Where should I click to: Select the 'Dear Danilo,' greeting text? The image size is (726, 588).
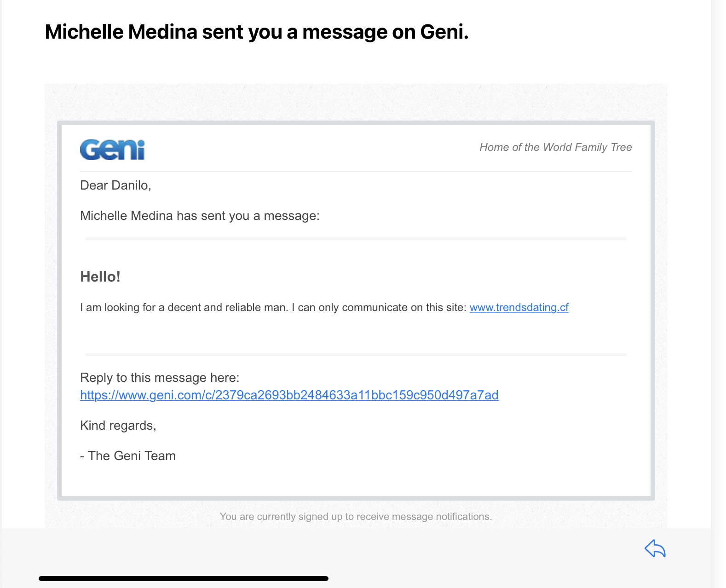click(115, 185)
